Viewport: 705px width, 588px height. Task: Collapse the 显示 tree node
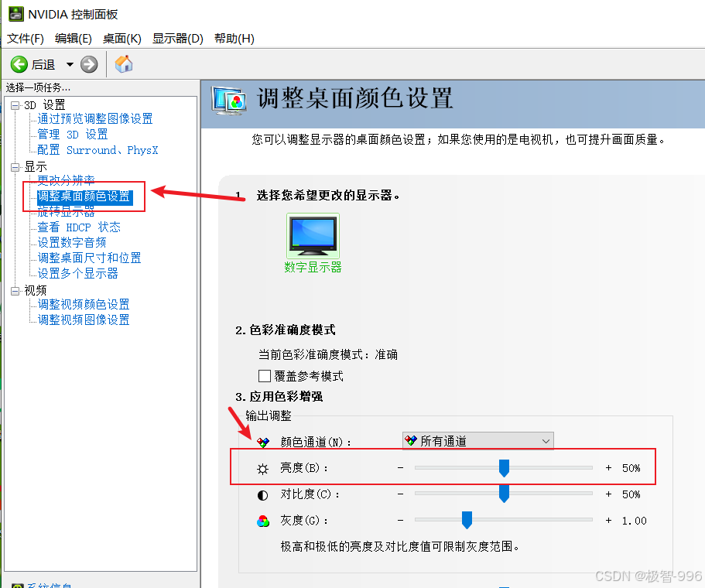tap(15, 167)
